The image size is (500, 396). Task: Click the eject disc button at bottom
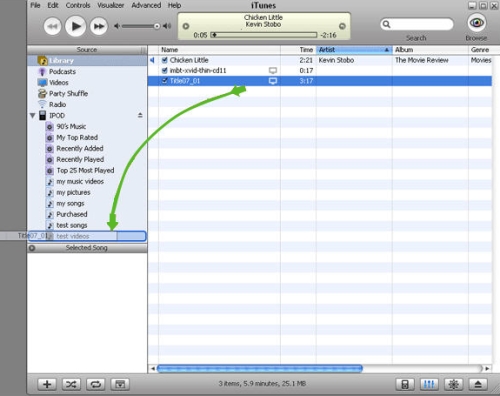(478, 384)
